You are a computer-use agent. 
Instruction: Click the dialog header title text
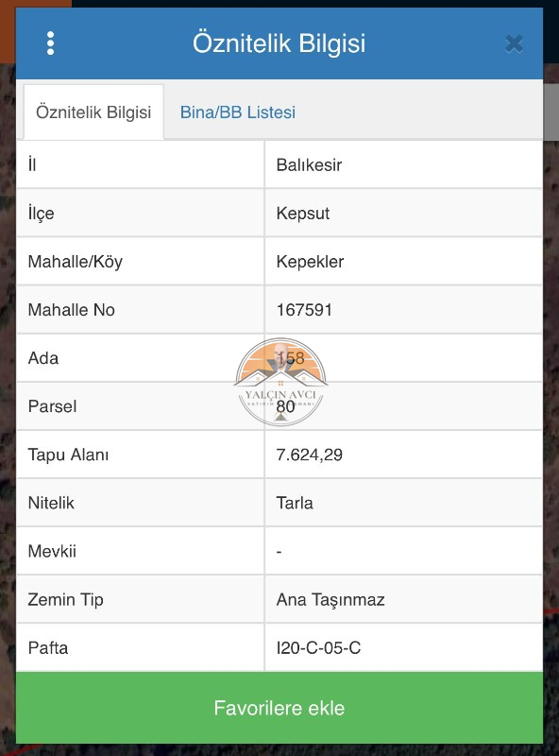point(279,43)
